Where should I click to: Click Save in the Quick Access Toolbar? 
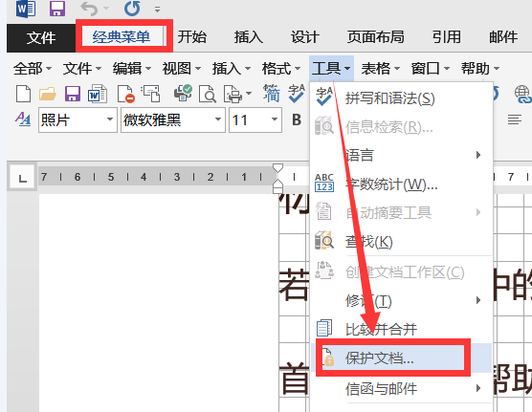coord(57,9)
